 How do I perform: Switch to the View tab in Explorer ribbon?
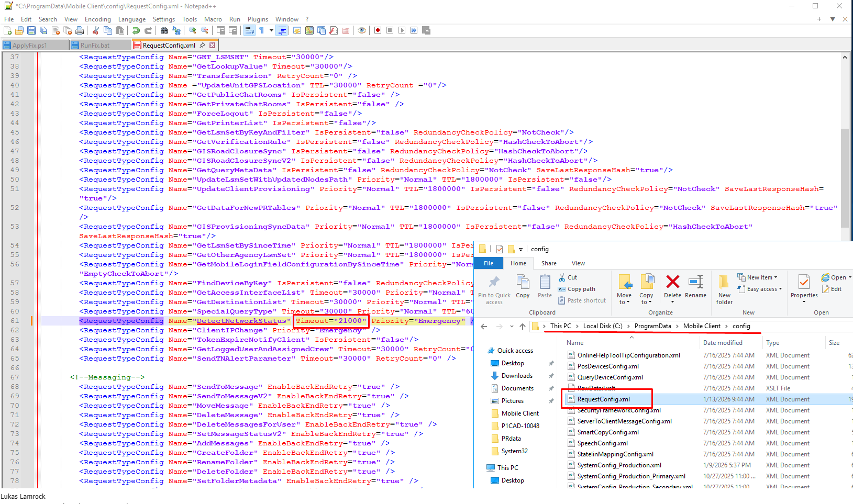click(578, 263)
